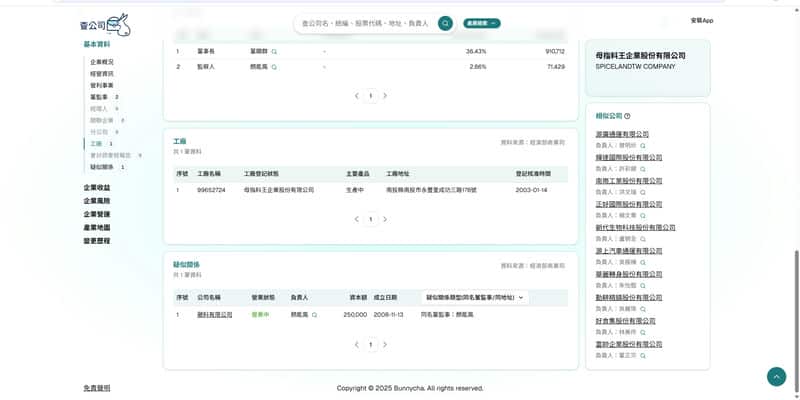Viewport: 800px width, 400px height.
Task: Go to previous page in 疑似關係 table
Action: click(356, 345)
